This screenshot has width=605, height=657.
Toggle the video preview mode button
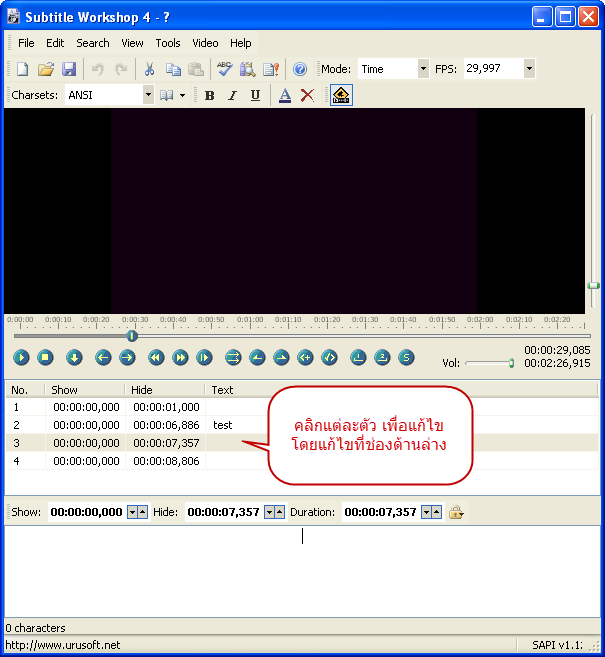(341, 95)
